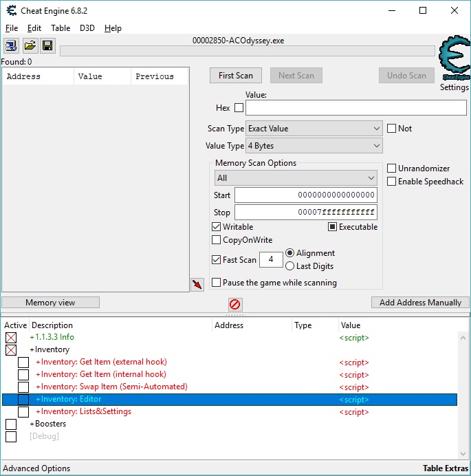Check Pause the game while scanning

coord(217,283)
